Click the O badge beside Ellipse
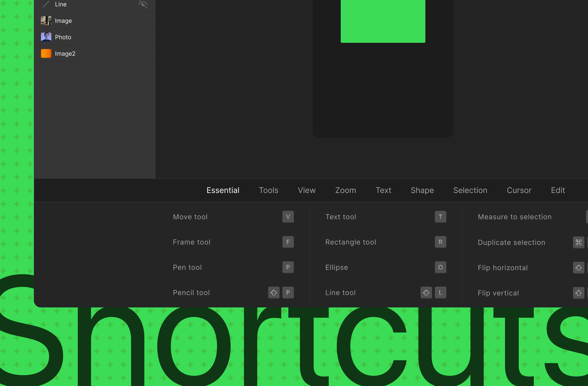This screenshot has height=386, width=588. [x=440, y=267]
